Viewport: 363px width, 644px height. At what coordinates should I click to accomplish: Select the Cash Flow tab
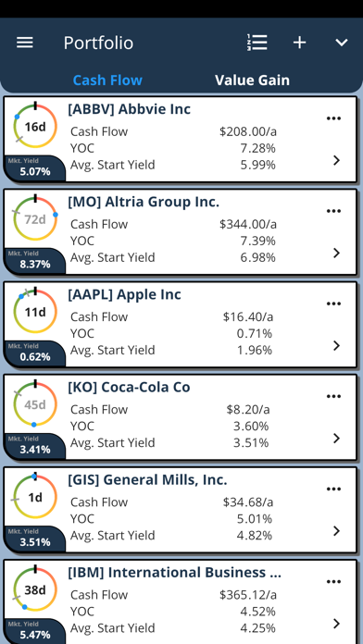point(107,80)
